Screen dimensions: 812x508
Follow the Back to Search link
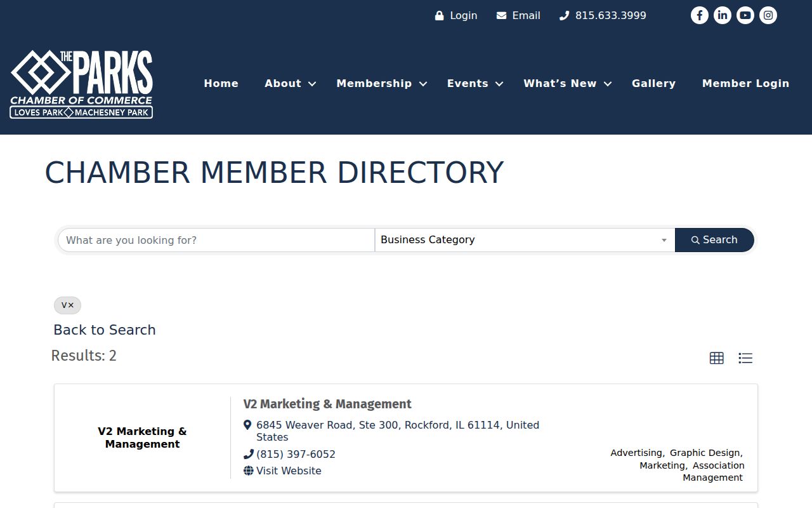point(105,330)
